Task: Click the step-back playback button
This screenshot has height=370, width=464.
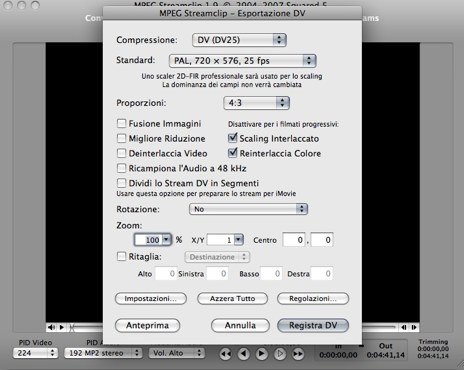Action: click(x=244, y=354)
